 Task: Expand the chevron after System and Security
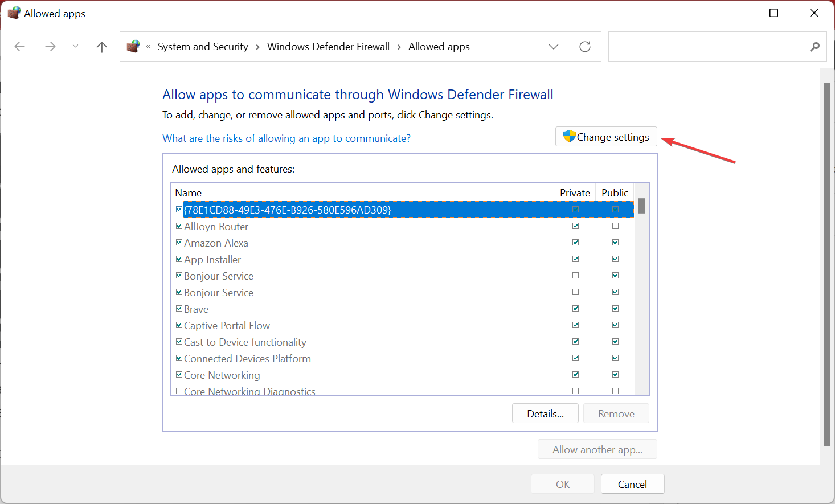[258, 47]
